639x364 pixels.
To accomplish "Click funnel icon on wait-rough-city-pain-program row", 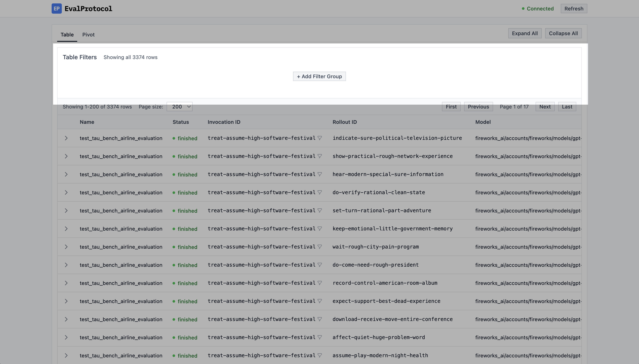I will pos(319,247).
